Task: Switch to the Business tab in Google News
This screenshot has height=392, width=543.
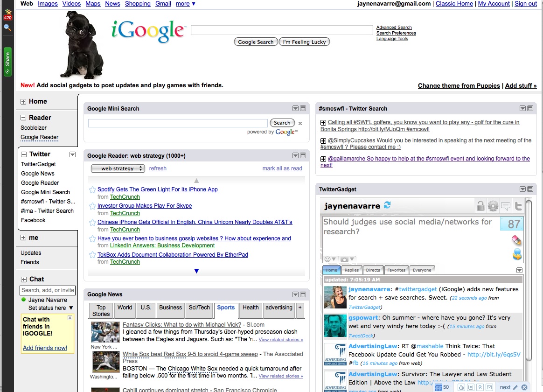Action: [170, 311]
